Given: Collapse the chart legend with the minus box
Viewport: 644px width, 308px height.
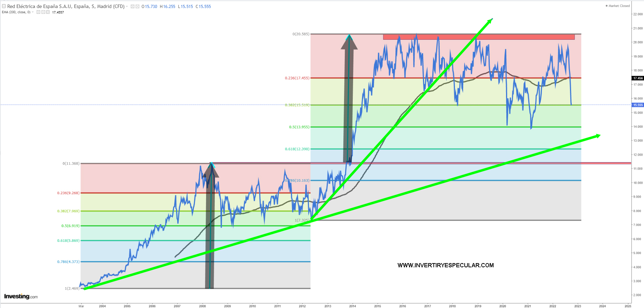Looking at the screenshot, I should tap(4, 6).
